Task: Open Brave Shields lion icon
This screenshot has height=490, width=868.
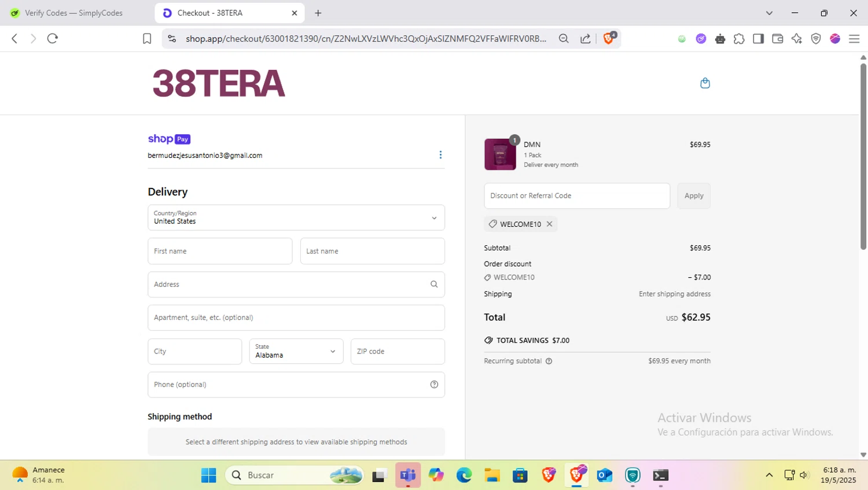Action: [x=609, y=38]
